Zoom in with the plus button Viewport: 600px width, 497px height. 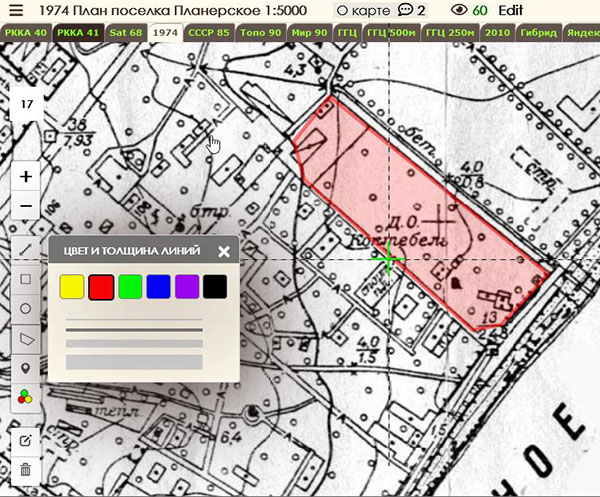click(26, 176)
